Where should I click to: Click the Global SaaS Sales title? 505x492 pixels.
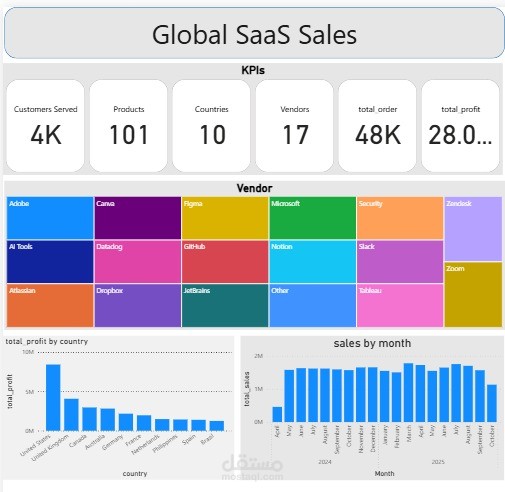(254, 35)
